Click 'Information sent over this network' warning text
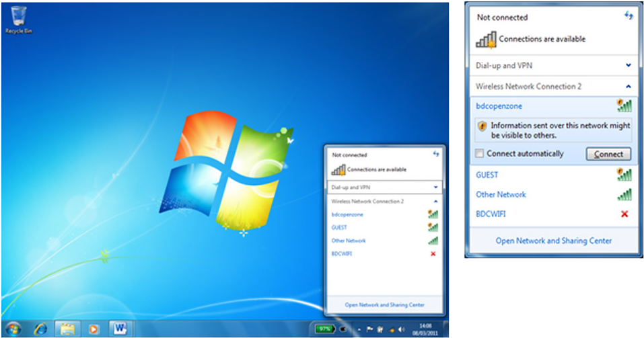The width and height of the screenshot is (644, 338). pyautogui.click(x=560, y=130)
